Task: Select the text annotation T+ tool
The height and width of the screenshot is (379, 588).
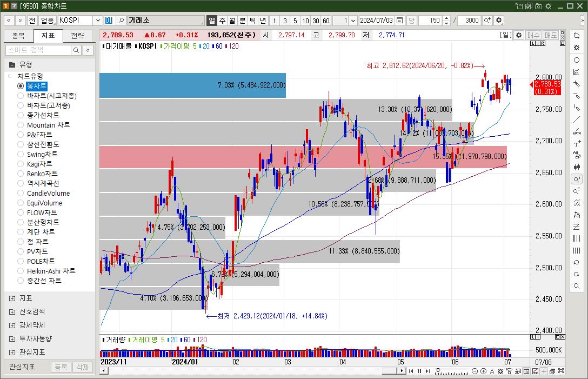Action: pyautogui.click(x=577, y=144)
